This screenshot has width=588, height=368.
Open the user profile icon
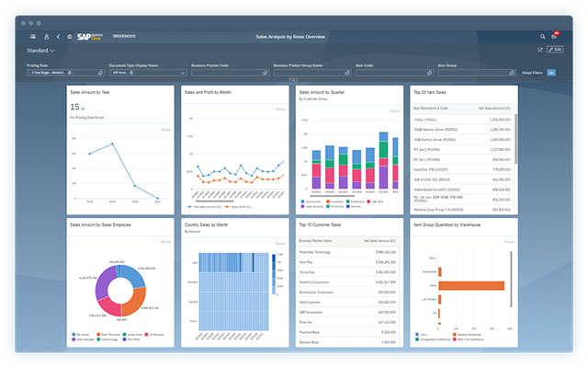46,36
